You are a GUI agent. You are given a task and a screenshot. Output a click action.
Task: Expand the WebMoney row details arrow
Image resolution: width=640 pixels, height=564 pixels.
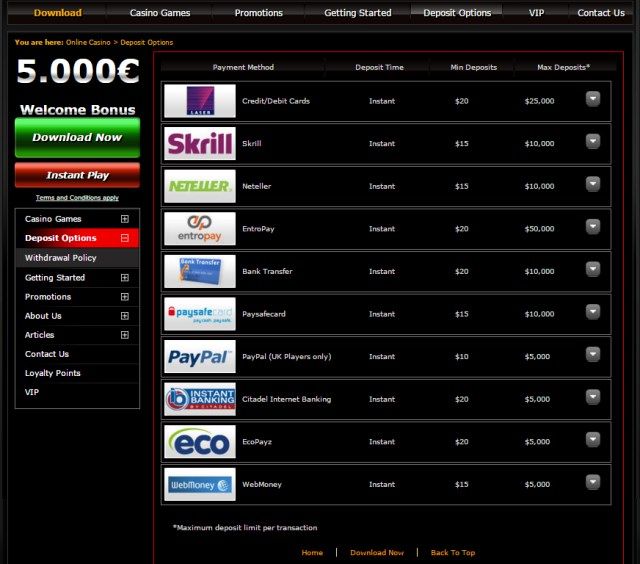click(593, 482)
